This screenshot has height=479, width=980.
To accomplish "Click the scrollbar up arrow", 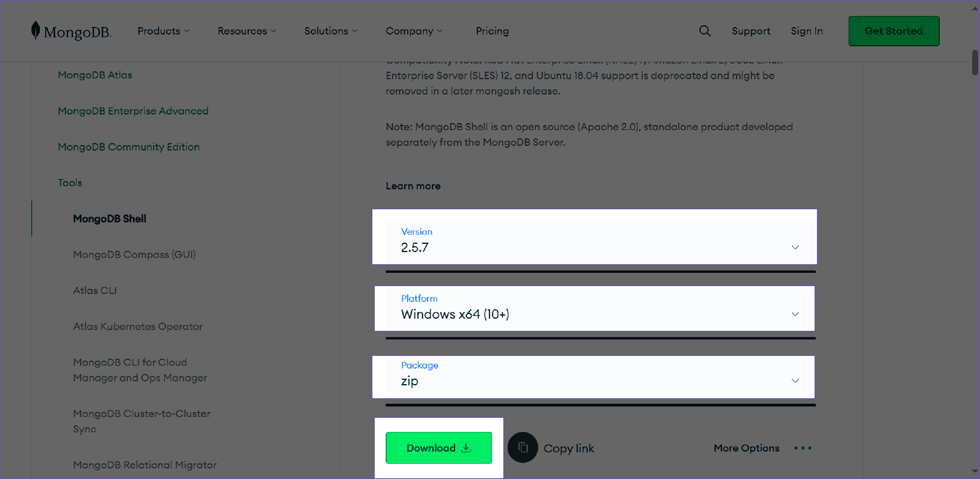I will (975, 9).
